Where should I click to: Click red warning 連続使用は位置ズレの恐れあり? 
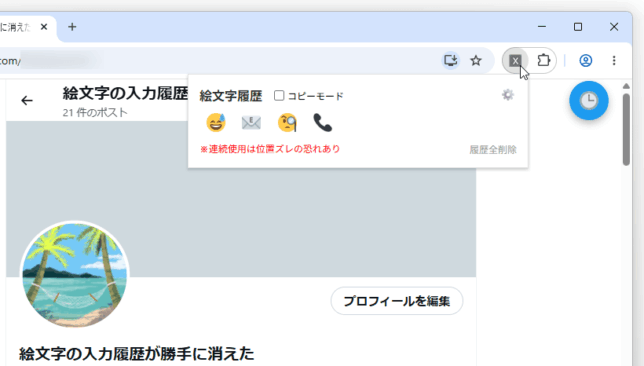click(270, 149)
